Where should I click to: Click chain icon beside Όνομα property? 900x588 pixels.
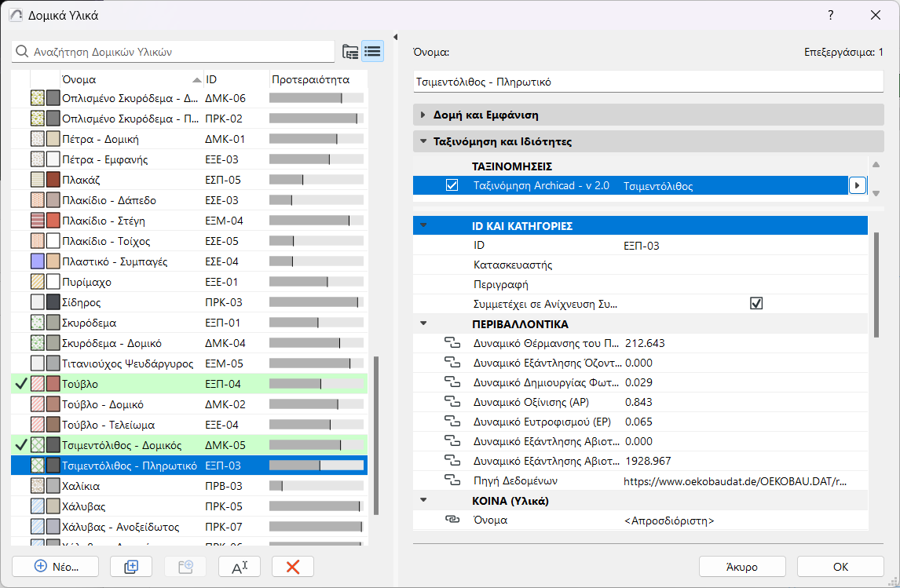[452, 520]
